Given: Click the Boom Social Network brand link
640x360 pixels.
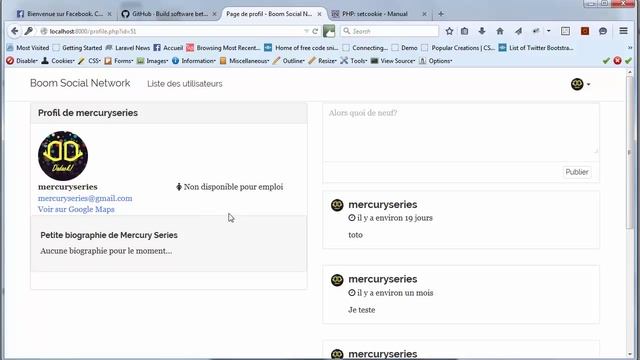Looking at the screenshot, I should pos(80,83).
